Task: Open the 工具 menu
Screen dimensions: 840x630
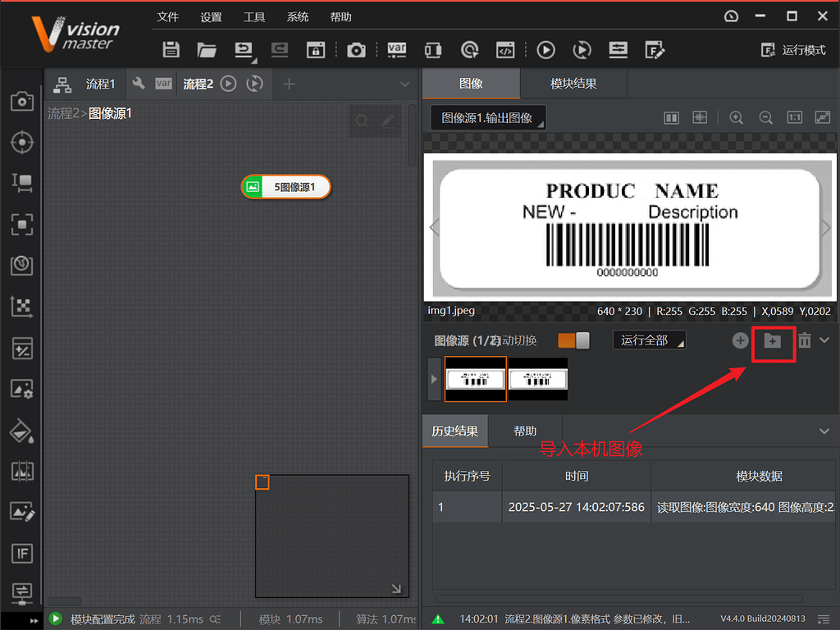Action: pos(254,16)
